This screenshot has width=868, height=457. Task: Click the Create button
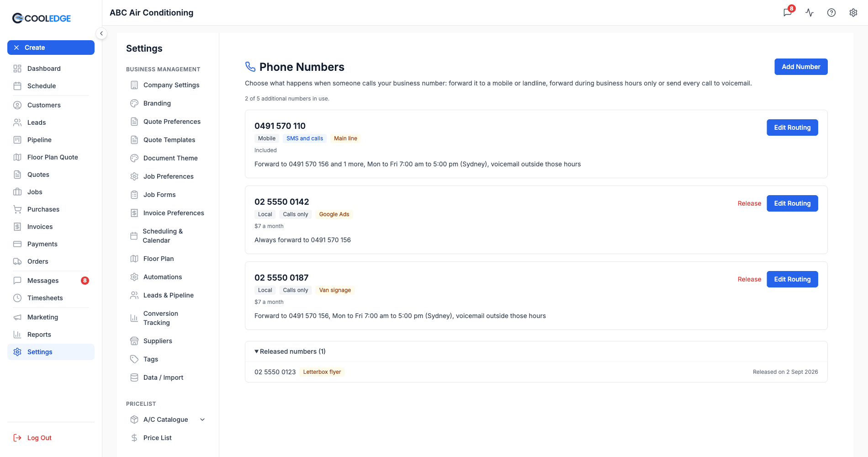[51, 48]
